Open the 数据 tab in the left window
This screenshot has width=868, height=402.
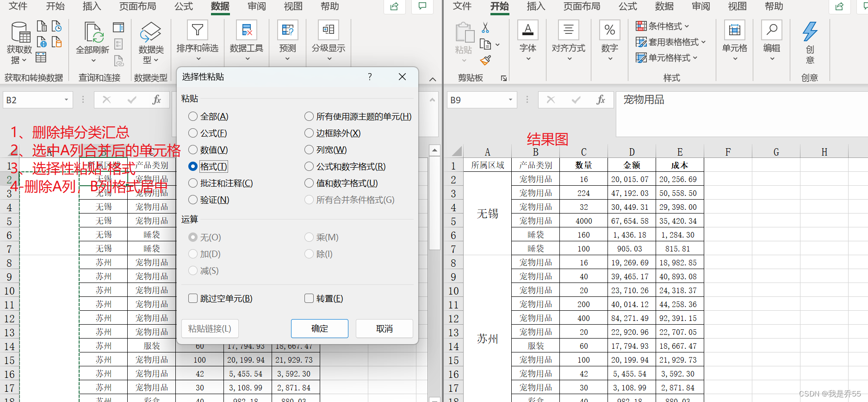coord(220,6)
